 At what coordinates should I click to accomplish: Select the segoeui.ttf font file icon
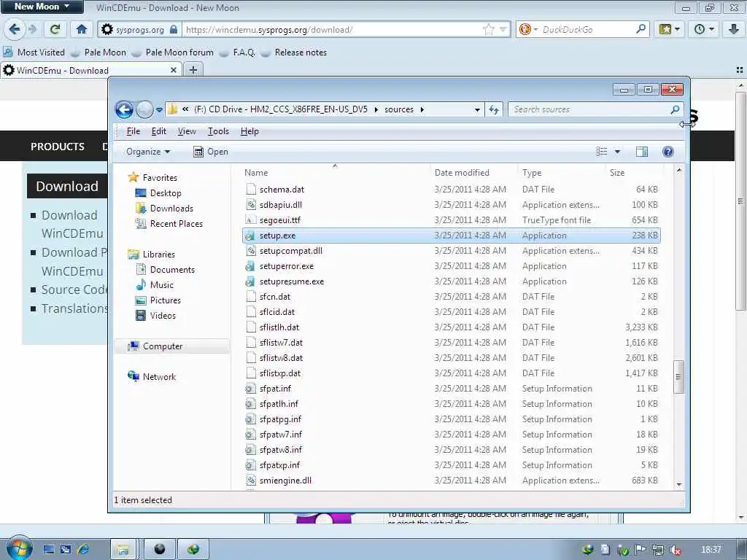251,220
